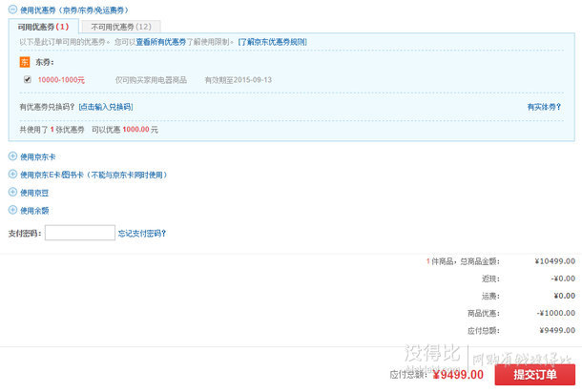
Task: Open 了解京东优惠券规则 link
Action: click(273, 42)
